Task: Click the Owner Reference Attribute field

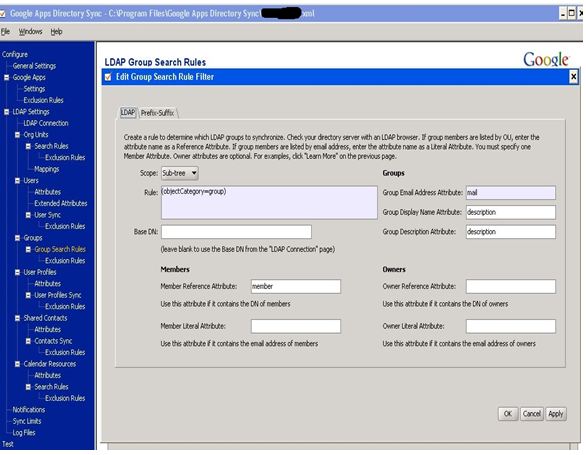Action: [511, 286]
